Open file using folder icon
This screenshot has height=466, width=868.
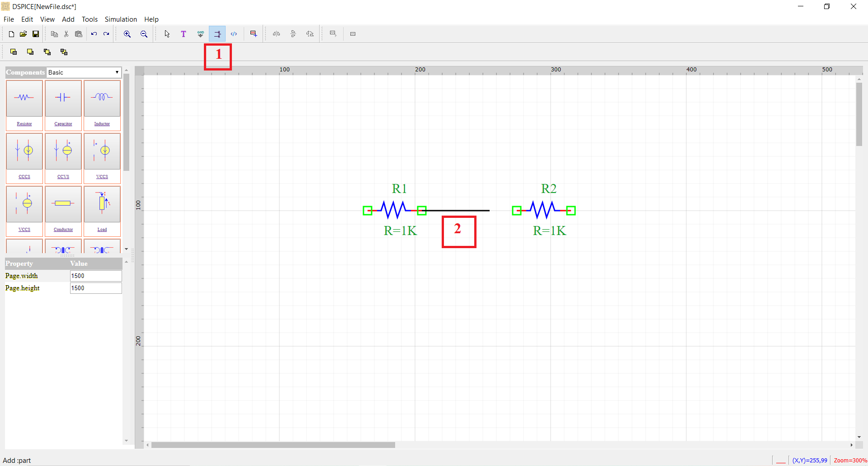pos(24,34)
